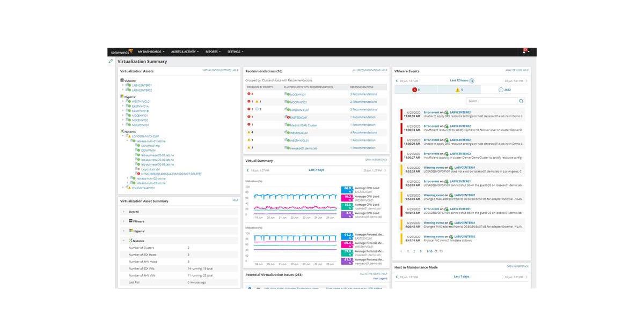Click Open in PerfStack in Host in Maintenance Mode
644x336 pixels.
click(517, 266)
